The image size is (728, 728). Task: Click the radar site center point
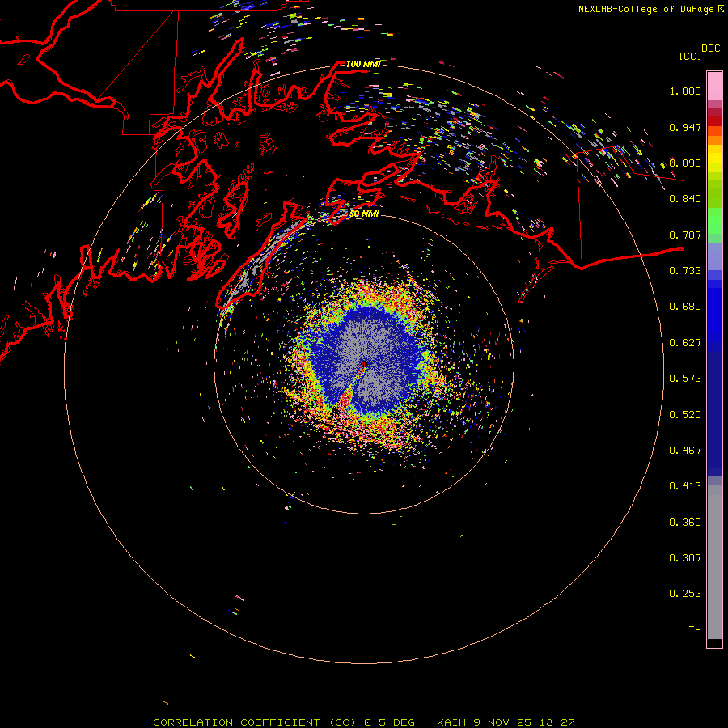(x=364, y=365)
